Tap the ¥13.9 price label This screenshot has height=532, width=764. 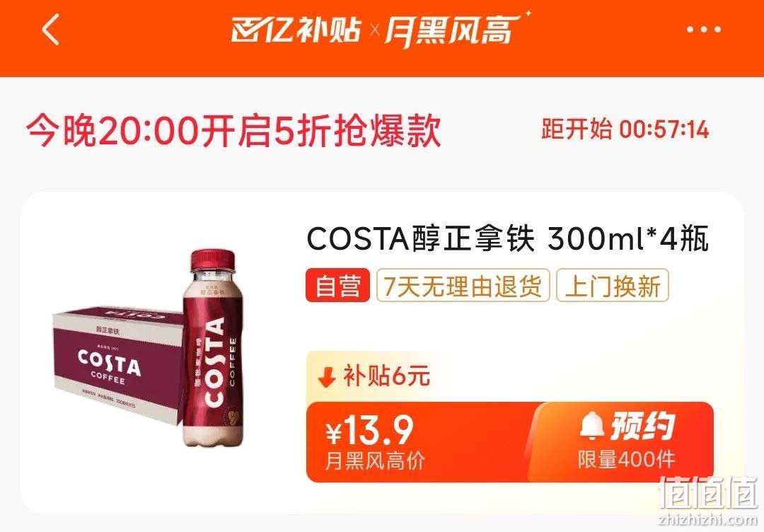[x=370, y=430]
